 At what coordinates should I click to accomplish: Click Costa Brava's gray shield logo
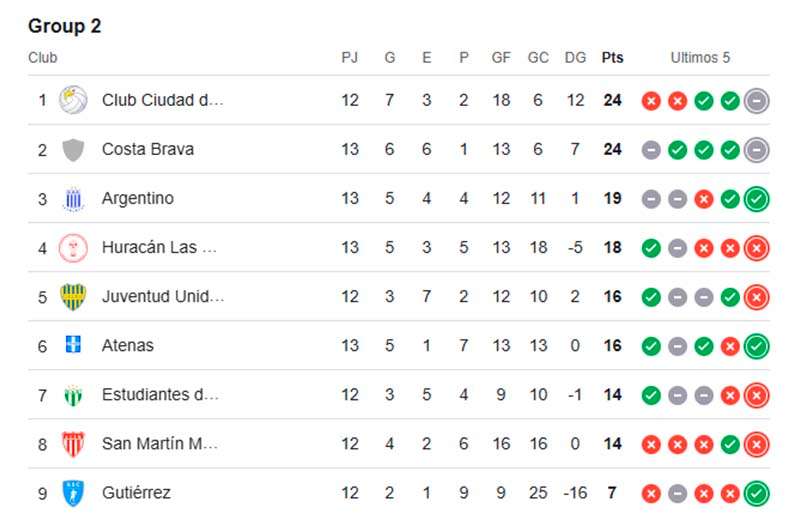[x=73, y=149]
